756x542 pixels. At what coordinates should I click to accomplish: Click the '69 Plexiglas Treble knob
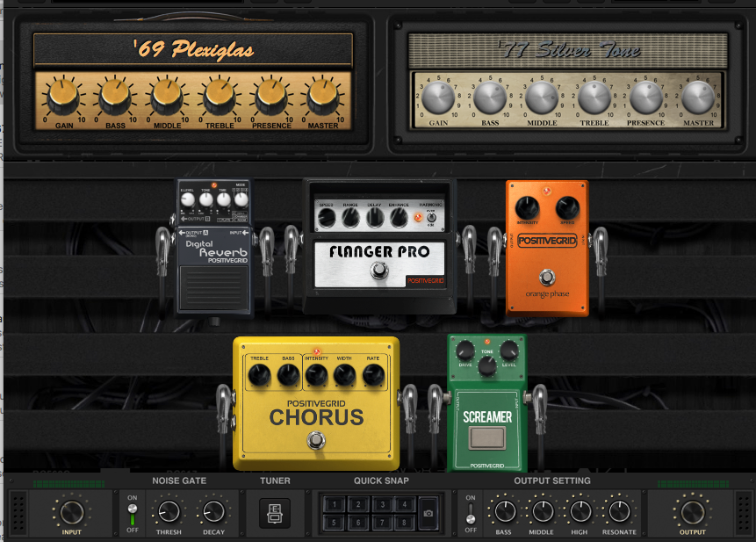(220, 98)
